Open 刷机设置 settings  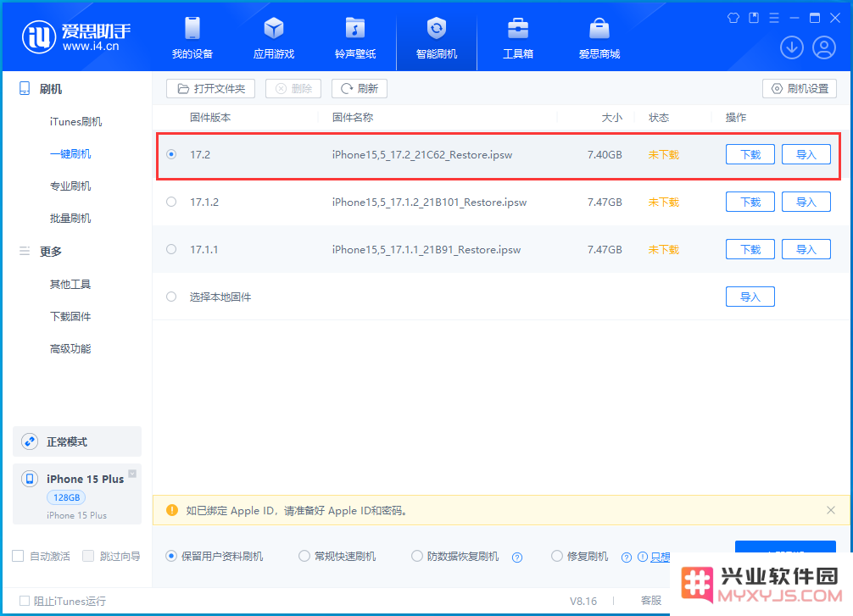(x=800, y=89)
